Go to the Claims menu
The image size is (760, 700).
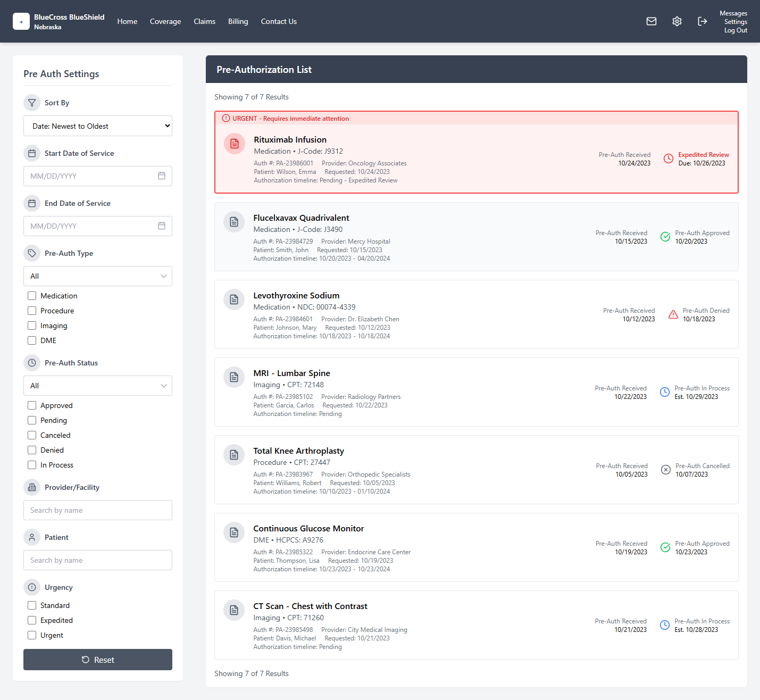coord(204,21)
